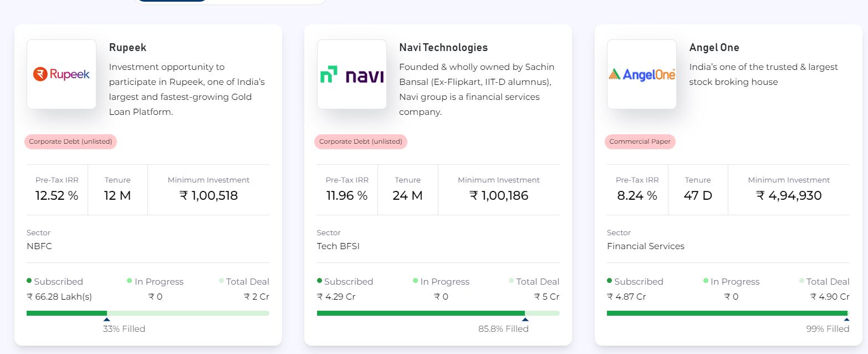This screenshot has width=868, height=354.
Task: Click the Angel One stock broking description
Action: 764,74
